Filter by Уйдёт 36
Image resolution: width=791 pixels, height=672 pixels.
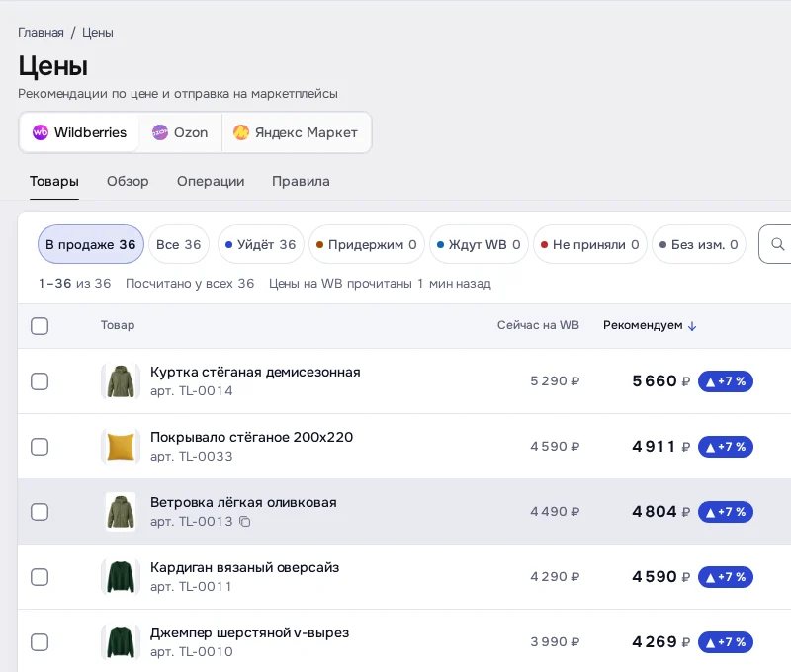[x=261, y=244]
